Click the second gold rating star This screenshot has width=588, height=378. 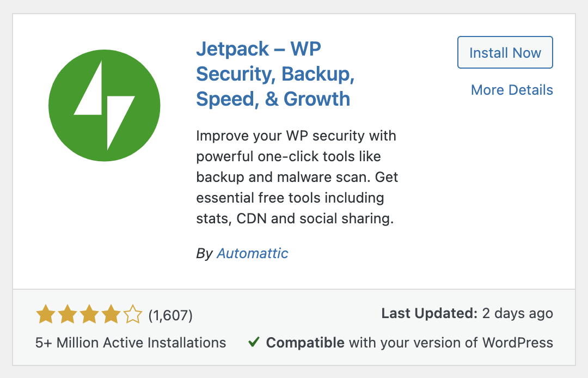coord(67,314)
